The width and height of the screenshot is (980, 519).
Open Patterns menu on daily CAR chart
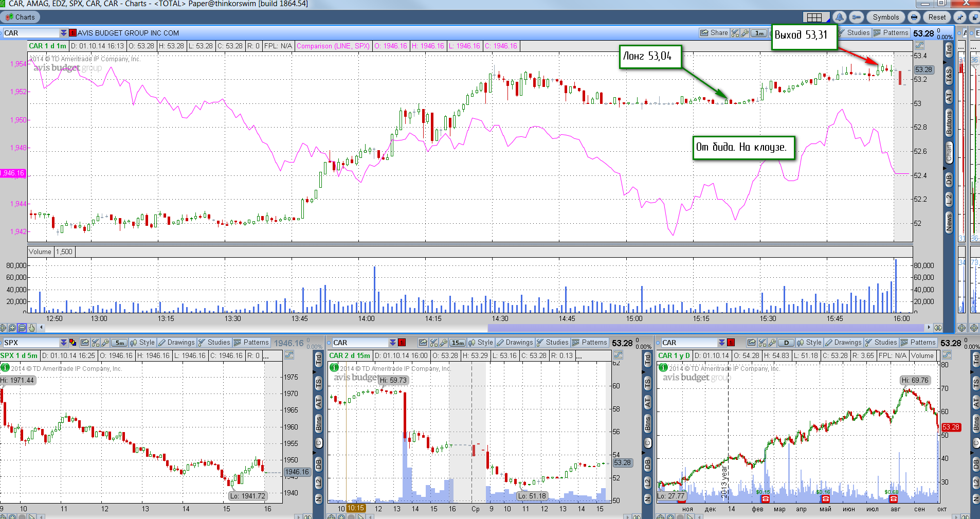coord(918,343)
